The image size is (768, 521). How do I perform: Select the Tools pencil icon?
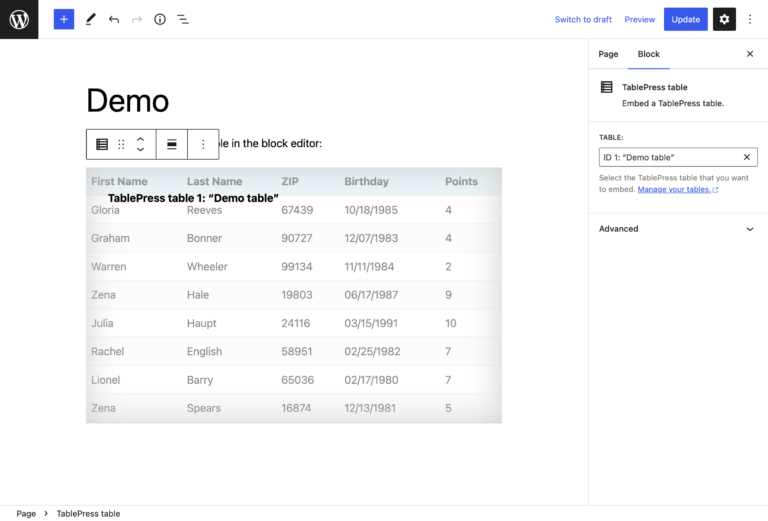90,19
